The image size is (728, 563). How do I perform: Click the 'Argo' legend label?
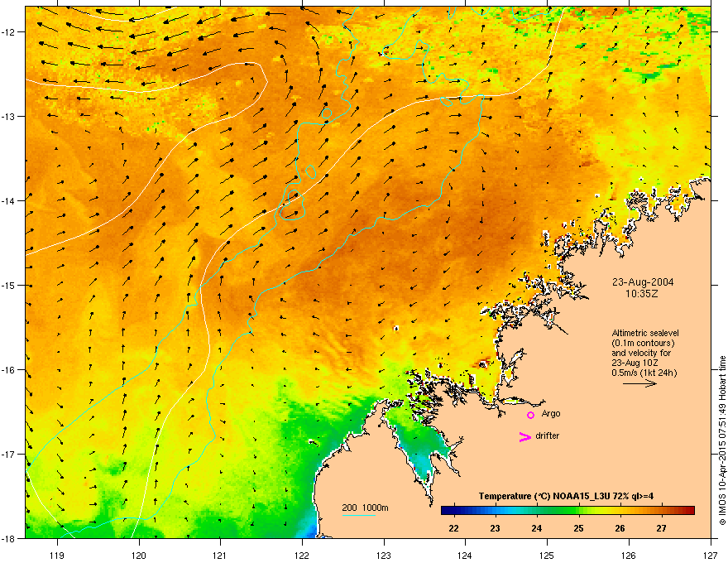click(x=551, y=413)
